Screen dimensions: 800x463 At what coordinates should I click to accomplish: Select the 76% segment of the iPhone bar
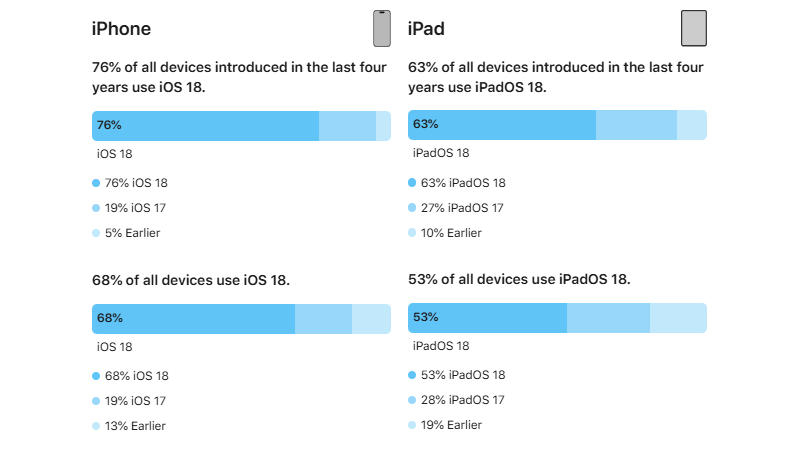(x=205, y=125)
